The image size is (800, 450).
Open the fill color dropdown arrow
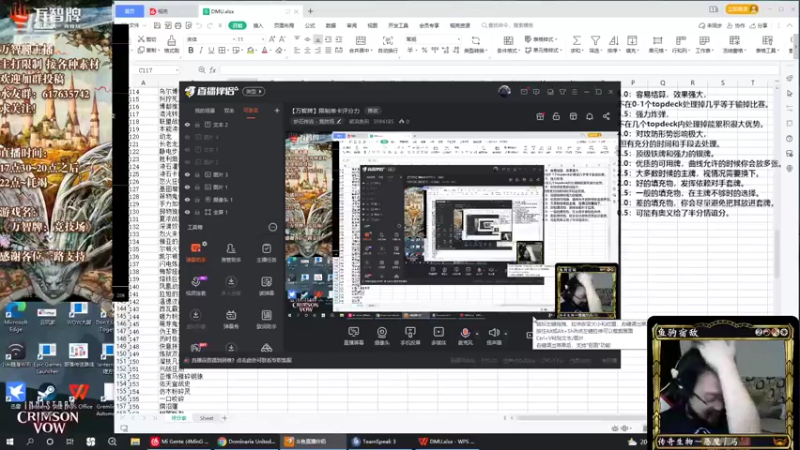(257, 51)
